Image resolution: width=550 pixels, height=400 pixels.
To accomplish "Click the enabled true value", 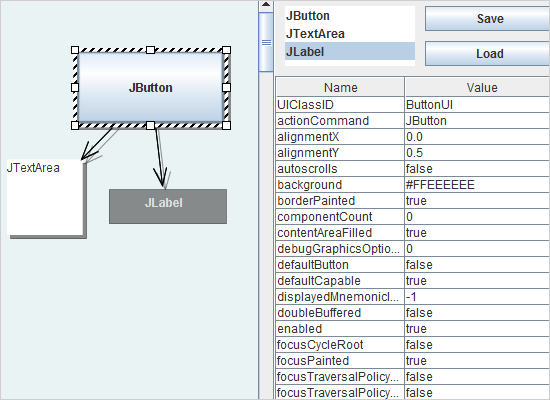I will [477, 329].
